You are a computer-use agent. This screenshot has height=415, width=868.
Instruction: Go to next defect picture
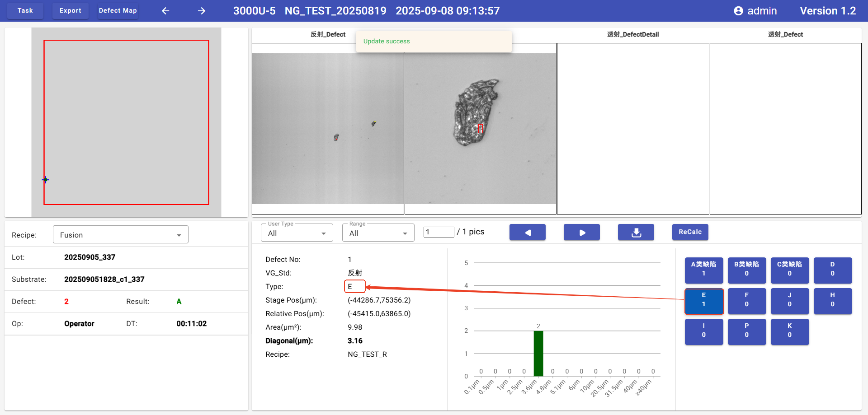coord(581,232)
